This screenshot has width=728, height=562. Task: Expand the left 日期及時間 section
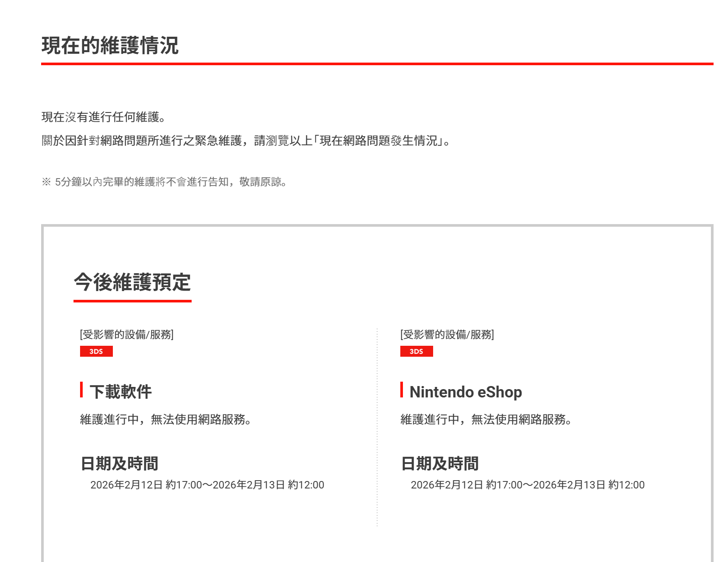[x=119, y=463]
